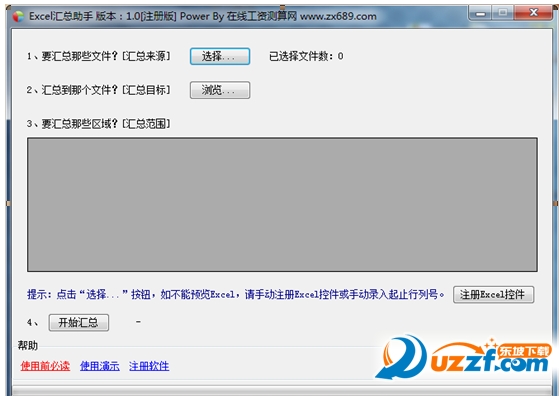This screenshot has height=396, width=559.
Task: Click the 选择... button for source files
Action: (220, 56)
